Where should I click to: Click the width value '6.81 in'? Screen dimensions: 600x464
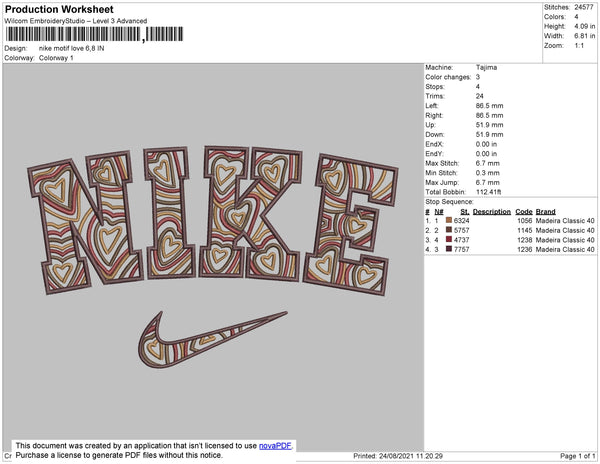tap(584, 36)
